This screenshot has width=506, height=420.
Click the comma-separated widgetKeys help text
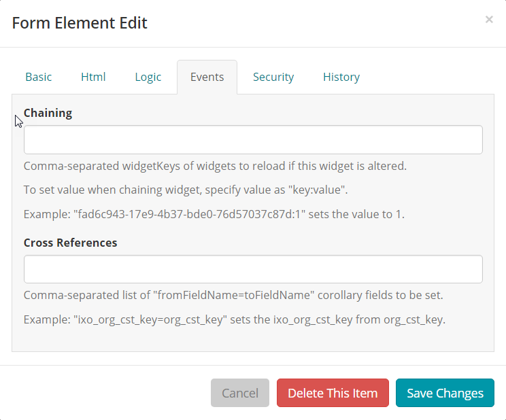click(215, 166)
